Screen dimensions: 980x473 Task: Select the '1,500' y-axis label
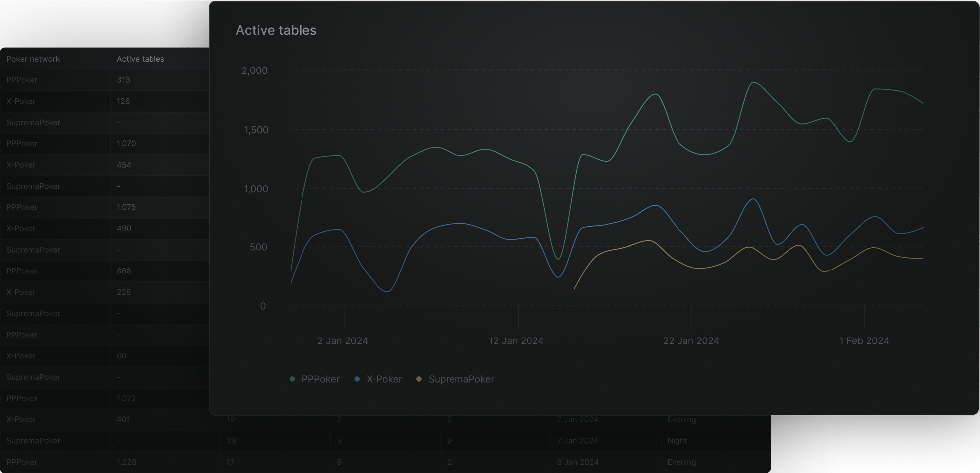[x=256, y=130]
